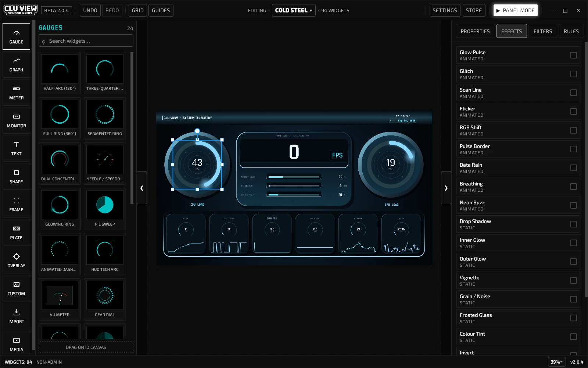Collapse the left widget panel arrow
Viewport: 588px width, 368px height.
pos(142,188)
